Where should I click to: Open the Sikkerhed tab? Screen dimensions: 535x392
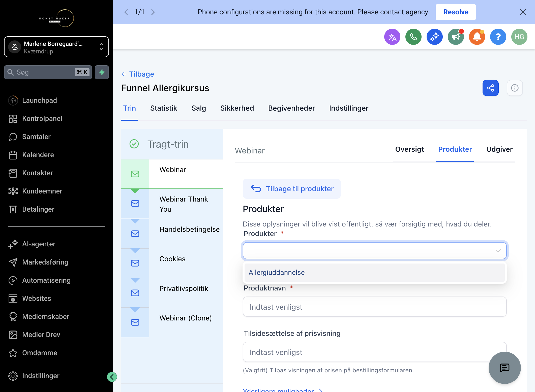point(237,108)
